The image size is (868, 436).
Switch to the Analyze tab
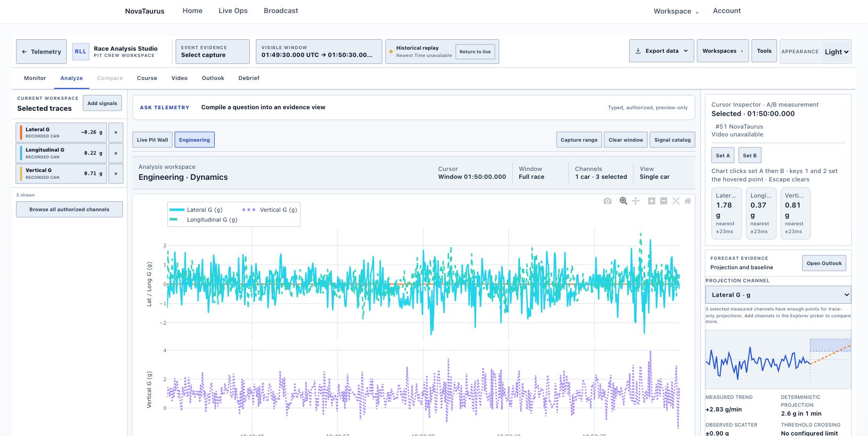[72, 78]
